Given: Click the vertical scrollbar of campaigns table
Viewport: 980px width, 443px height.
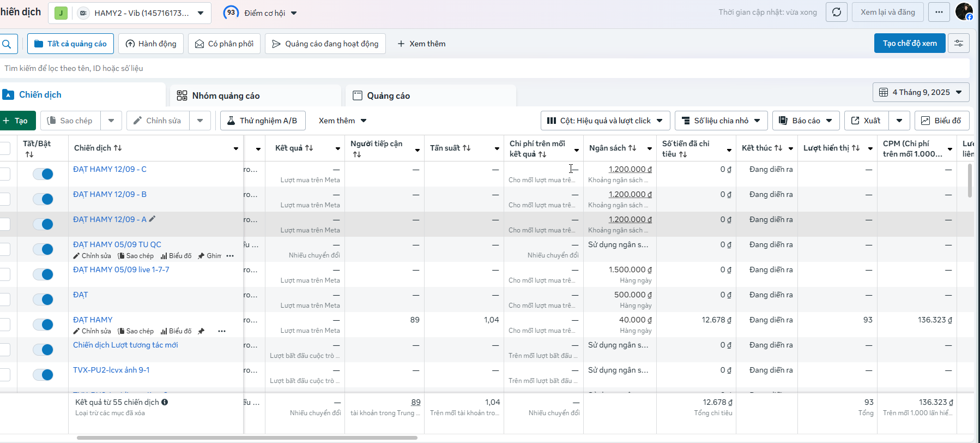Looking at the screenshot, I should click(970, 180).
